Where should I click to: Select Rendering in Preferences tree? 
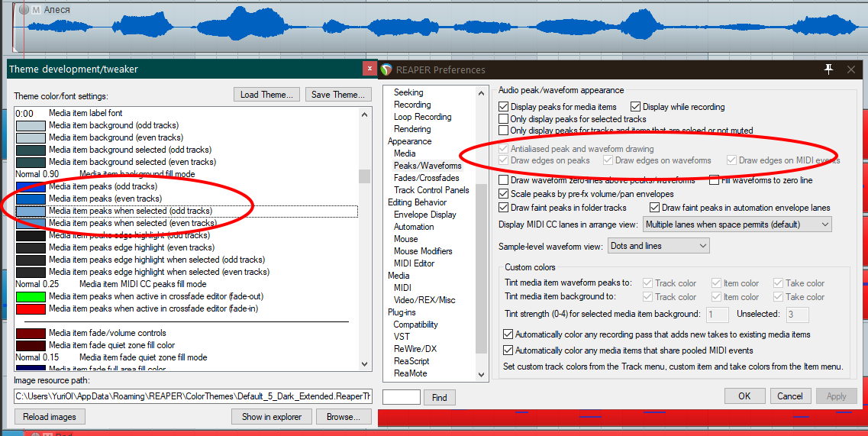(x=412, y=129)
